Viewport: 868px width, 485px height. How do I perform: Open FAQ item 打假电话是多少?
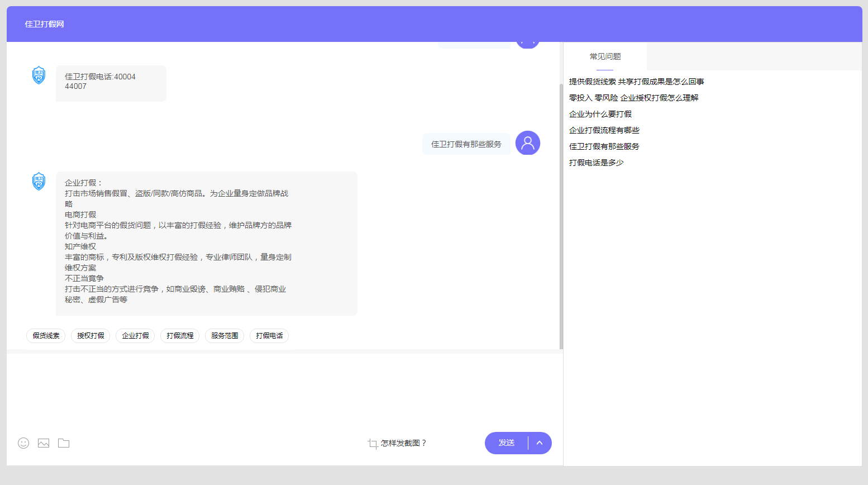[x=597, y=162]
